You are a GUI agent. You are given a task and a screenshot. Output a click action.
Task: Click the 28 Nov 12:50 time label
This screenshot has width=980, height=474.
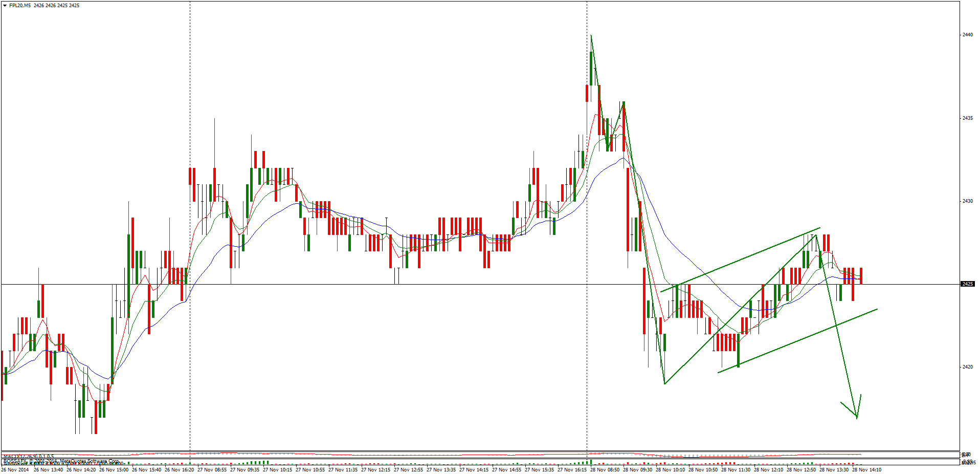click(x=801, y=469)
